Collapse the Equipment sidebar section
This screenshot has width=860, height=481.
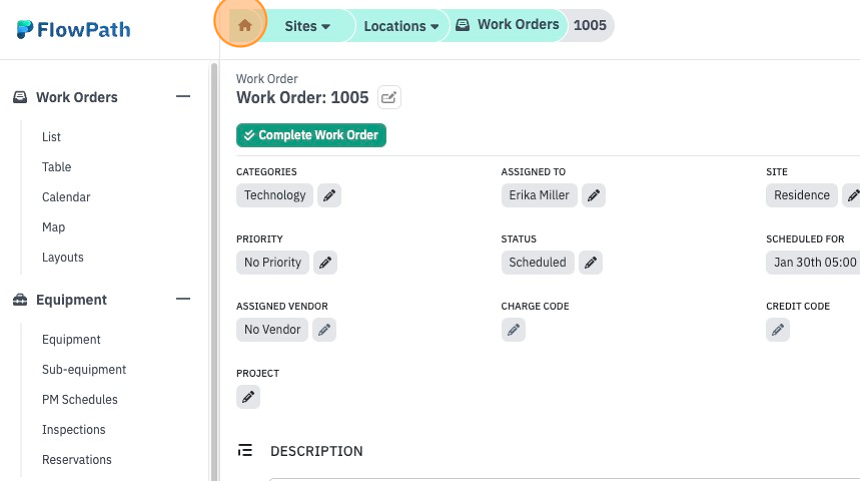click(x=183, y=299)
